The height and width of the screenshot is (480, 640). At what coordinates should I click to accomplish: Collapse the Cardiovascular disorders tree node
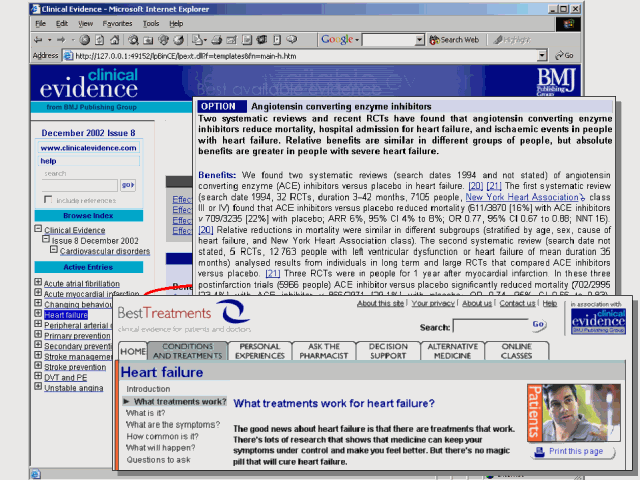tap(53, 250)
